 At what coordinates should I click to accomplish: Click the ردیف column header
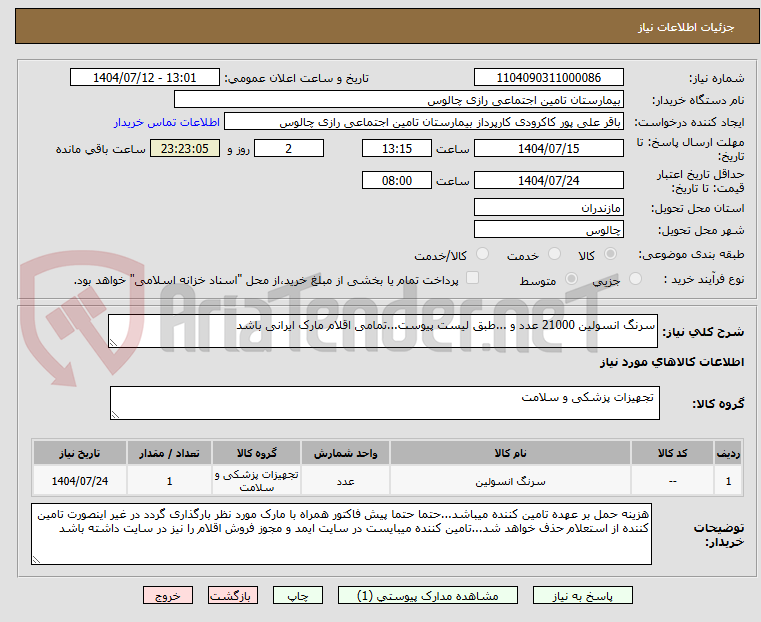pyautogui.click(x=728, y=453)
